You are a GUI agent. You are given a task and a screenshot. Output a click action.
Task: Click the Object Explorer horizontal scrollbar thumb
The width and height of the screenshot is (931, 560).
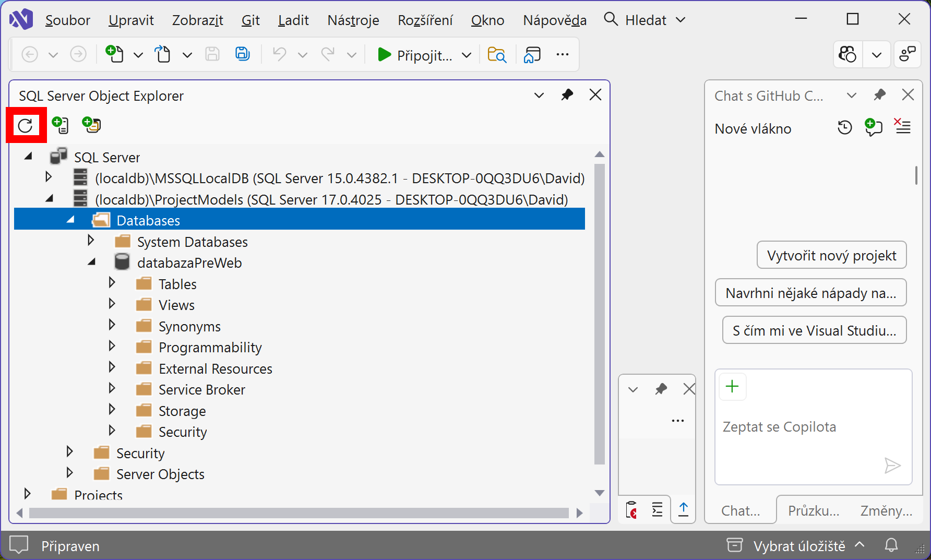299,513
